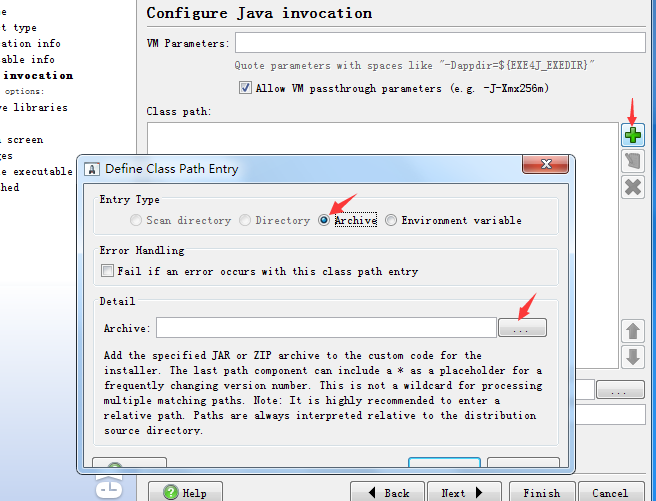Proceed with the Next button
Image resolution: width=656 pixels, height=501 pixels.
click(463, 492)
